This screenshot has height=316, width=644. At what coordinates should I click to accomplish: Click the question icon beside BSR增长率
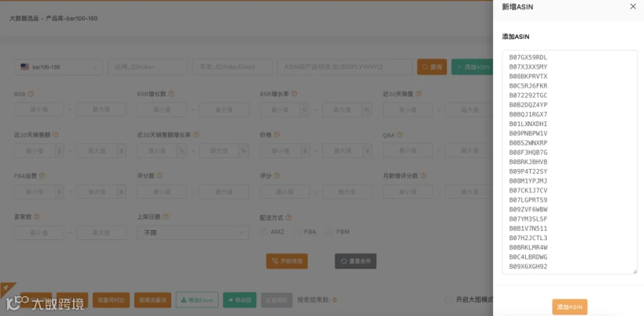click(294, 94)
